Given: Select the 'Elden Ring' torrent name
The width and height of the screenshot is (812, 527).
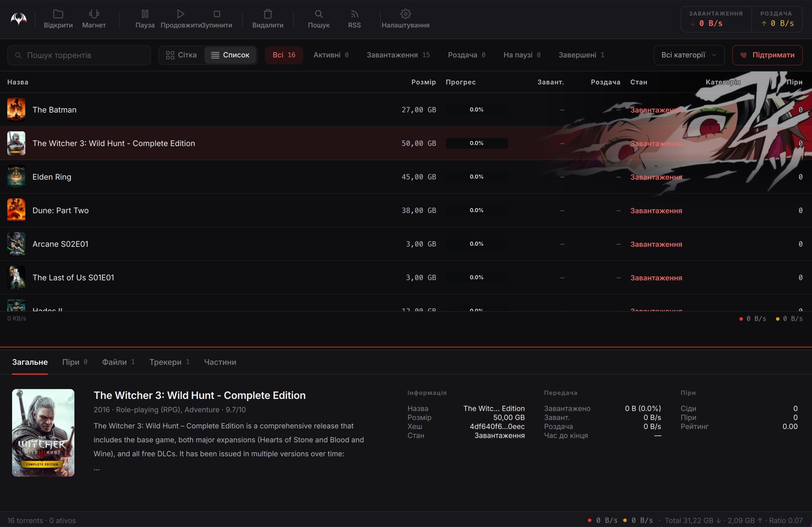Looking at the screenshot, I should click(52, 177).
